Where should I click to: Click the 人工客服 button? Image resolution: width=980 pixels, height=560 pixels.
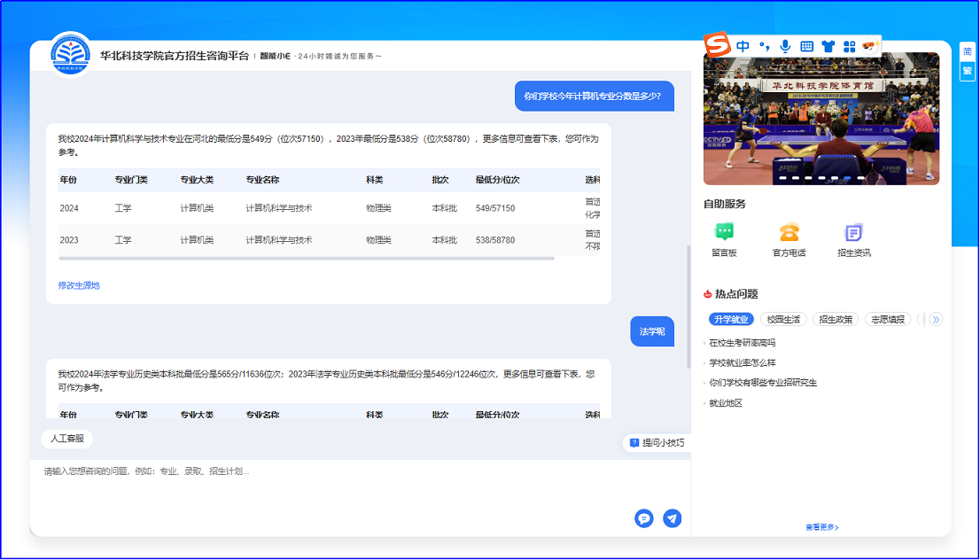66,438
